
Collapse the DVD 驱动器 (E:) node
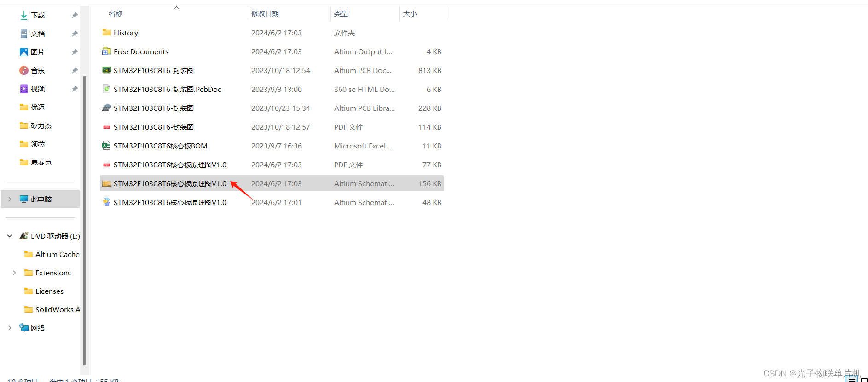click(10, 236)
